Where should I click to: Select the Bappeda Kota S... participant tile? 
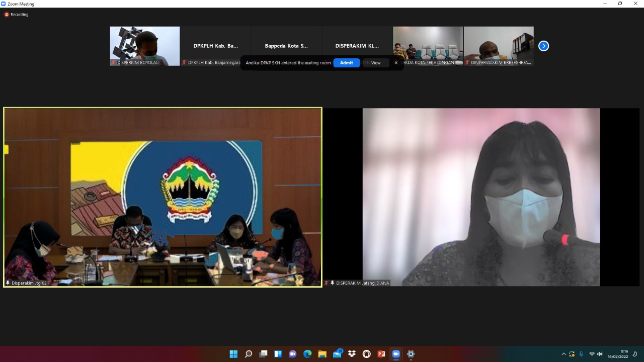point(286,46)
